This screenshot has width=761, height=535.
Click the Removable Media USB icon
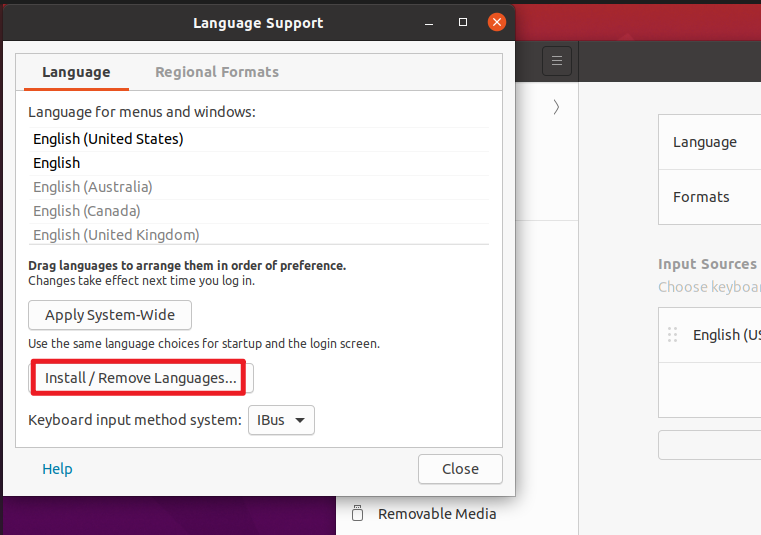pyautogui.click(x=358, y=513)
